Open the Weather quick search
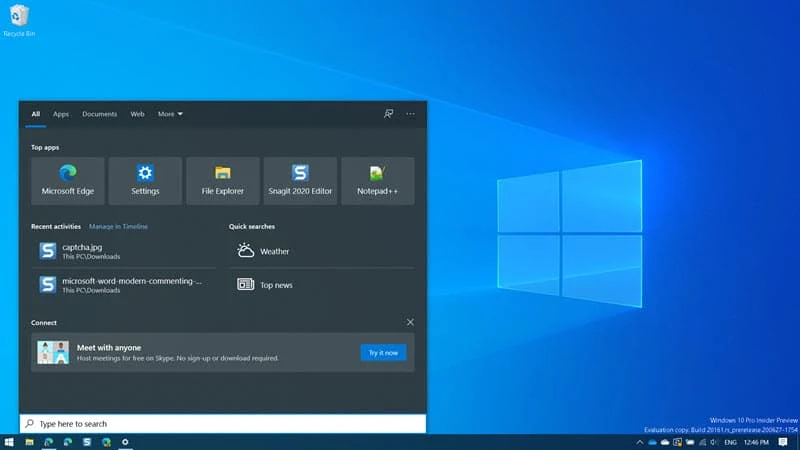 (x=322, y=251)
